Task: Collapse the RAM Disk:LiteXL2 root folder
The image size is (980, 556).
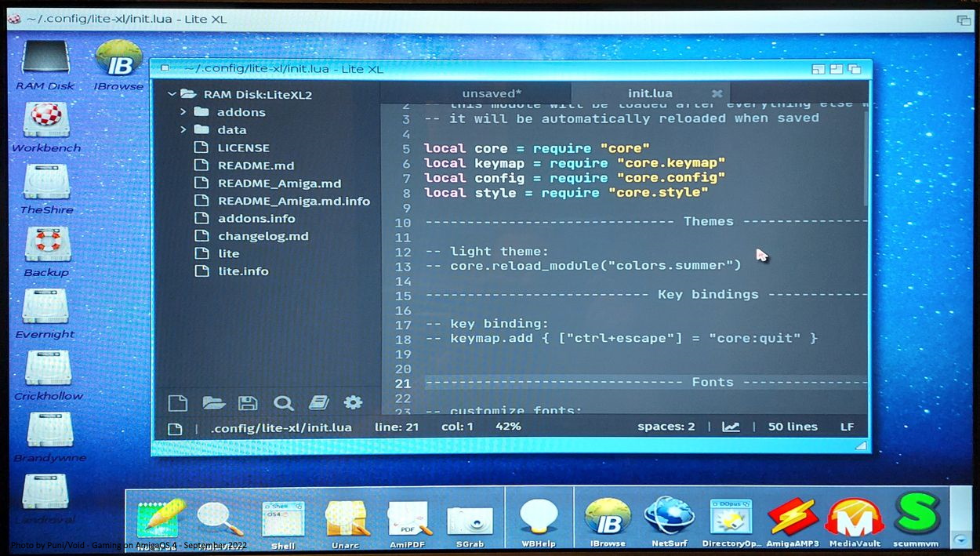Action: 172,94
